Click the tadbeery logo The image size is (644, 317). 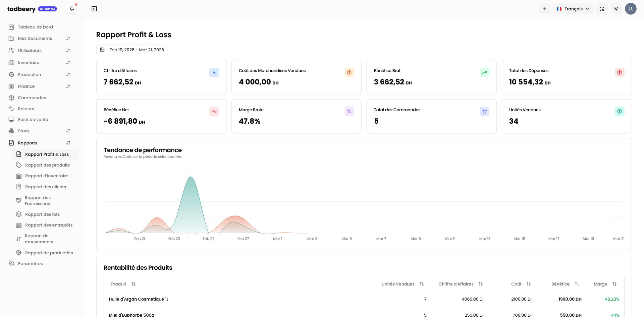point(21,9)
